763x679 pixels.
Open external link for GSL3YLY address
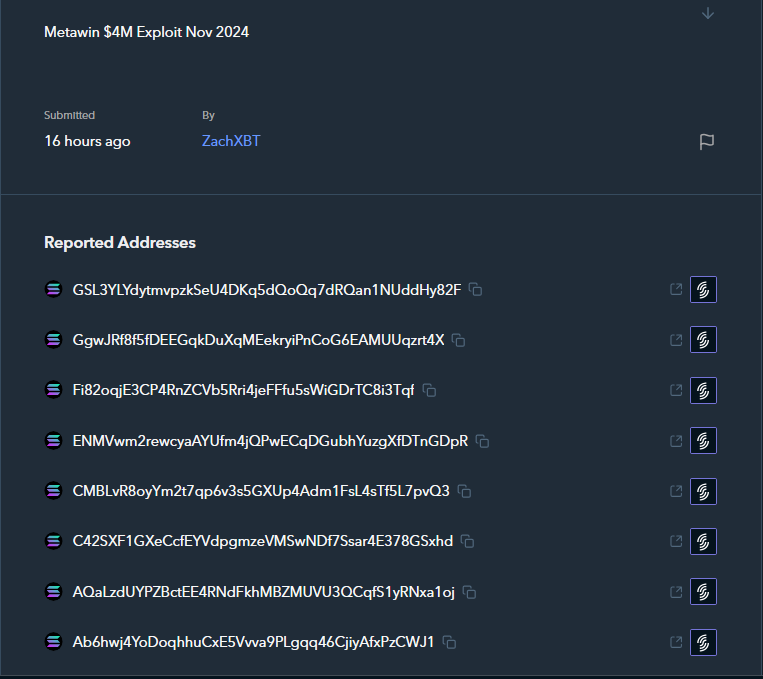click(676, 290)
